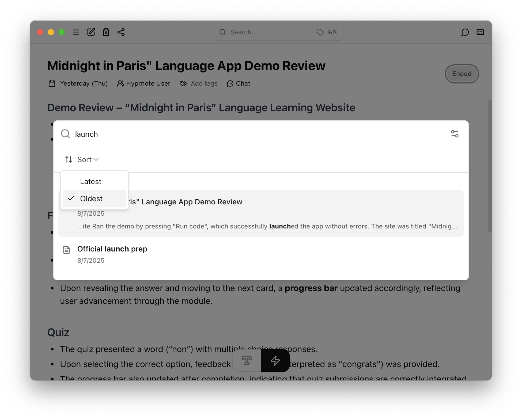Toggle the right panel layout icon
522x420 pixels.
coord(480,32)
